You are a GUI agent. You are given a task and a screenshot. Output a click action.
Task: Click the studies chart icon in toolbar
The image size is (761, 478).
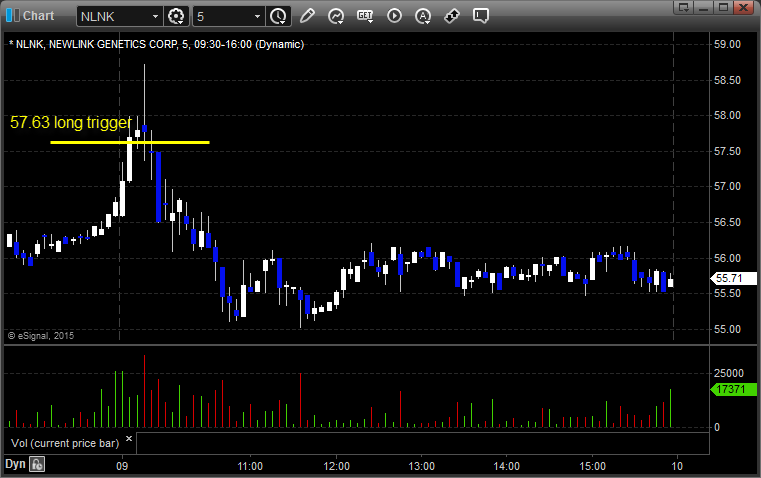coord(336,16)
